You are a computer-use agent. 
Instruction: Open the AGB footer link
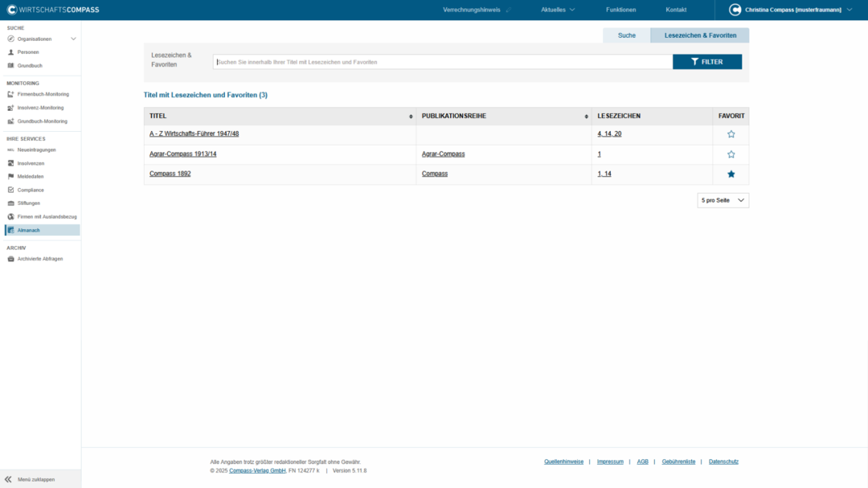point(642,461)
